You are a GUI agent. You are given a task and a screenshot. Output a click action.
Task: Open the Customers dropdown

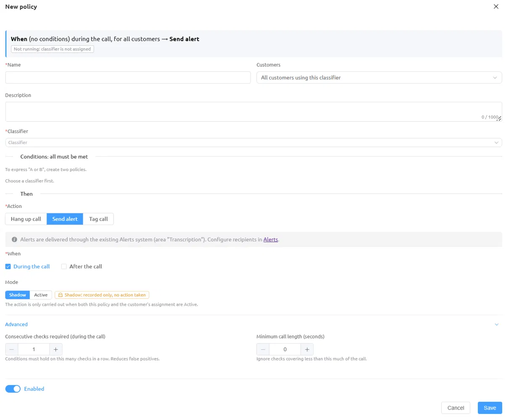coord(379,78)
